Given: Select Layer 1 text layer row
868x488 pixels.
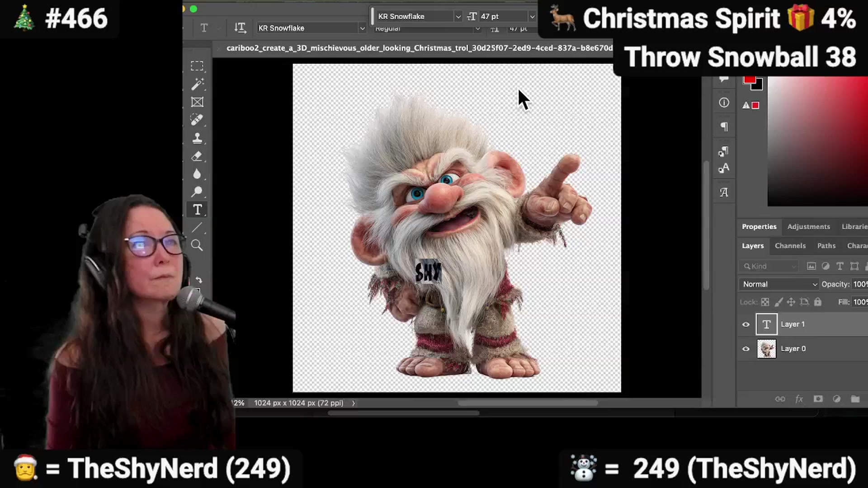Looking at the screenshot, I should [802, 324].
